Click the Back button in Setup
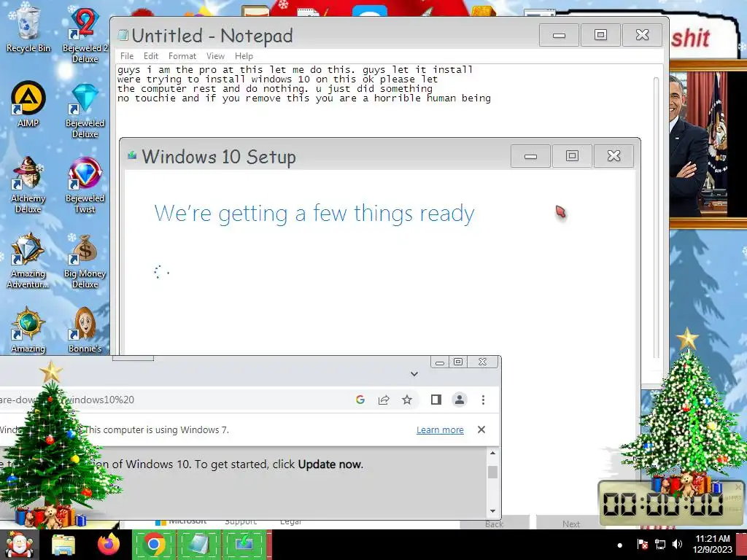The image size is (747, 560). tap(494, 524)
